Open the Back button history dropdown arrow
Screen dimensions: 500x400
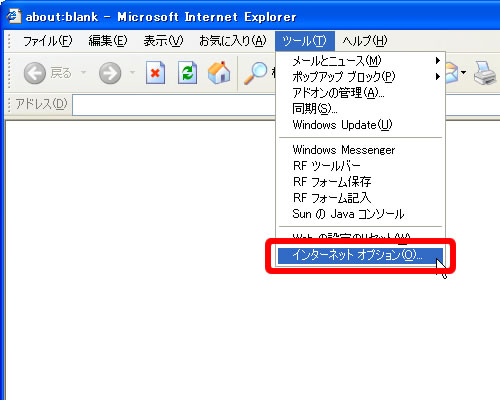coord(83,72)
